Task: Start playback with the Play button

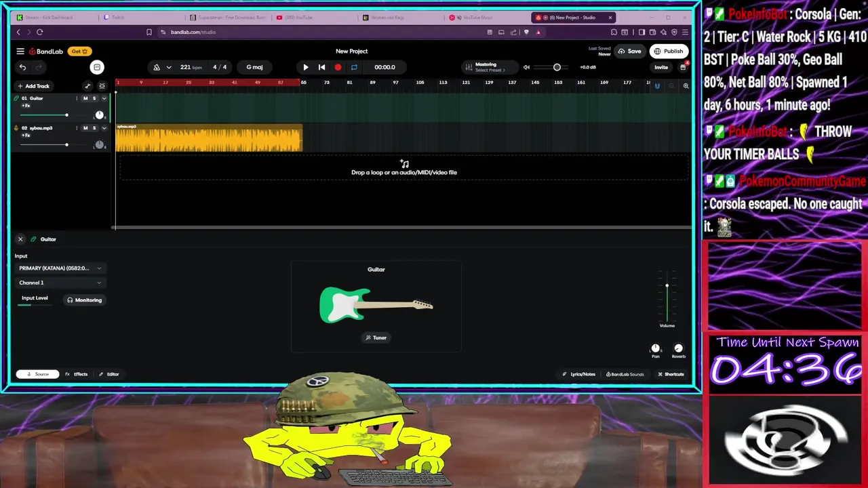Action: pyautogui.click(x=305, y=67)
